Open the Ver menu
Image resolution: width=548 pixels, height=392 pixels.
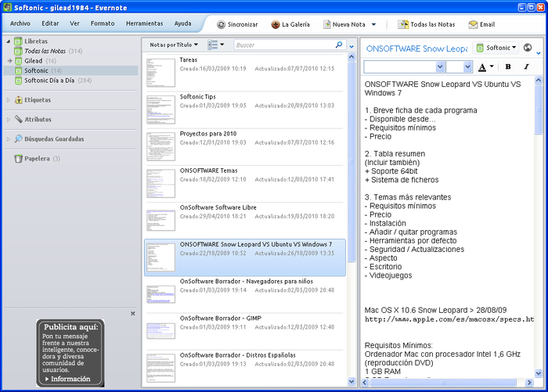[74, 23]
